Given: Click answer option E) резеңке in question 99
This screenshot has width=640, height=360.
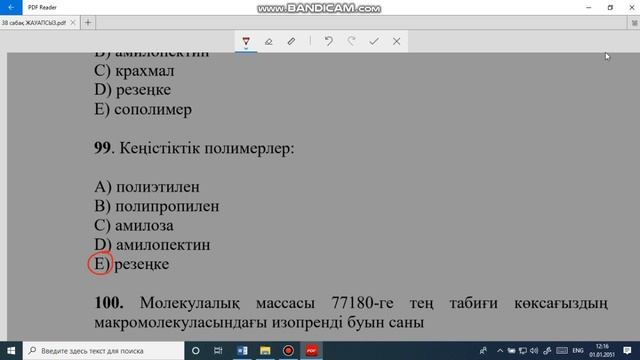Looking at the screenshot, I should pos(131,264).
